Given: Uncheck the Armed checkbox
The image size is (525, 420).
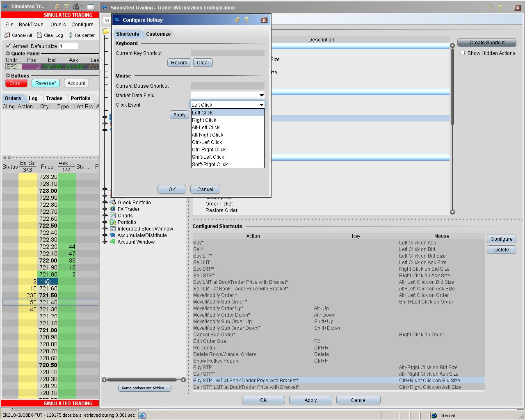Looking at the screenshot, I should click(x=8, y=46).
